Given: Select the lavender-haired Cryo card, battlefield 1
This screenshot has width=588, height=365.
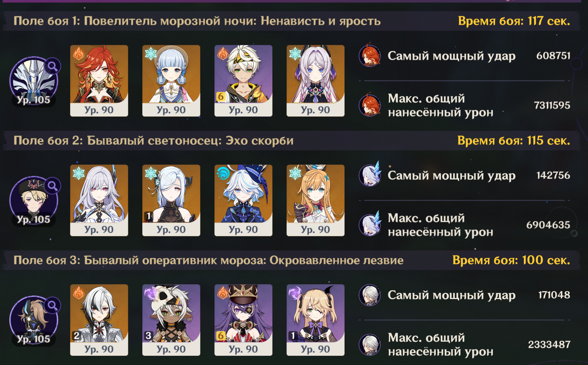Looking at the screenshot, I should [316, 81].
